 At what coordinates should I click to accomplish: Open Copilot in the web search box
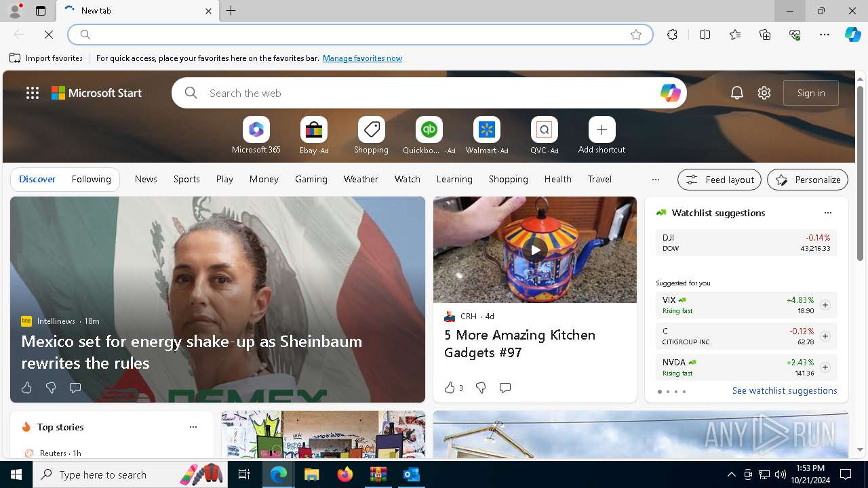point(670,93)
